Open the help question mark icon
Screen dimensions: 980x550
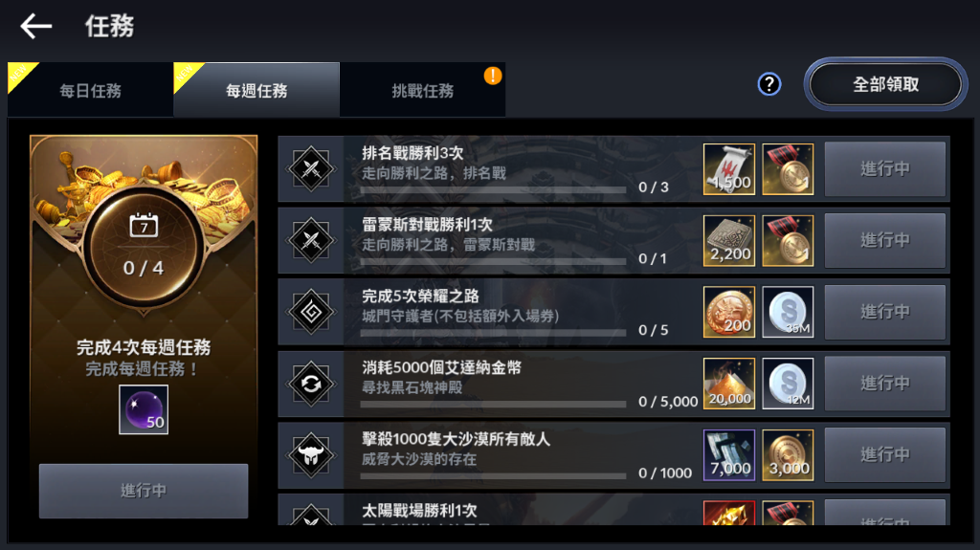pyautogui.click(x=769, y=84)
